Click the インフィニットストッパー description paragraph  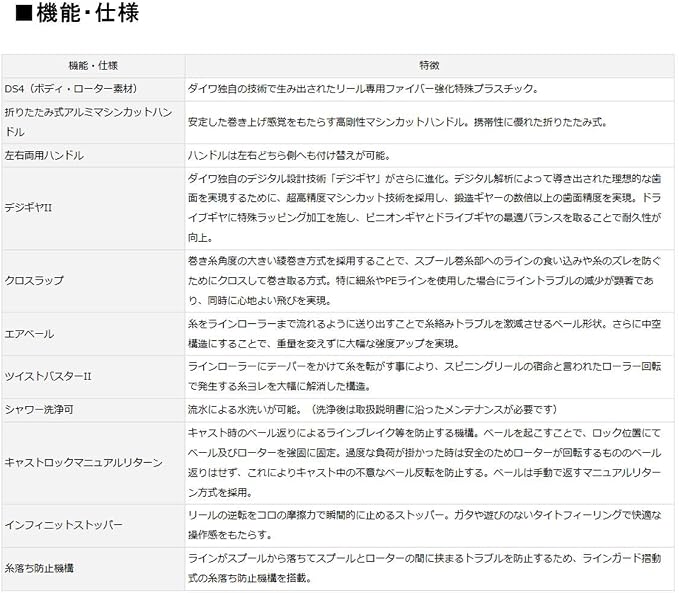tap(424, 525)
